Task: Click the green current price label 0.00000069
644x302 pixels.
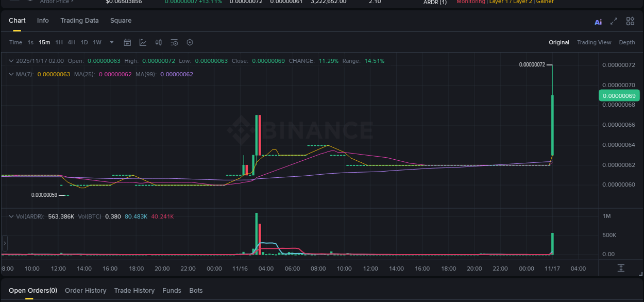Action: 619,96
